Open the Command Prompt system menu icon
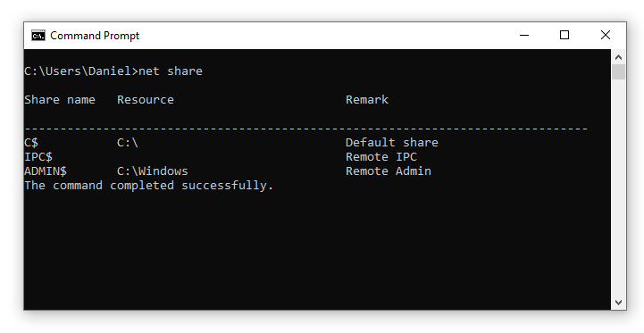Screen dimensions: 644x333 (38, 36)
